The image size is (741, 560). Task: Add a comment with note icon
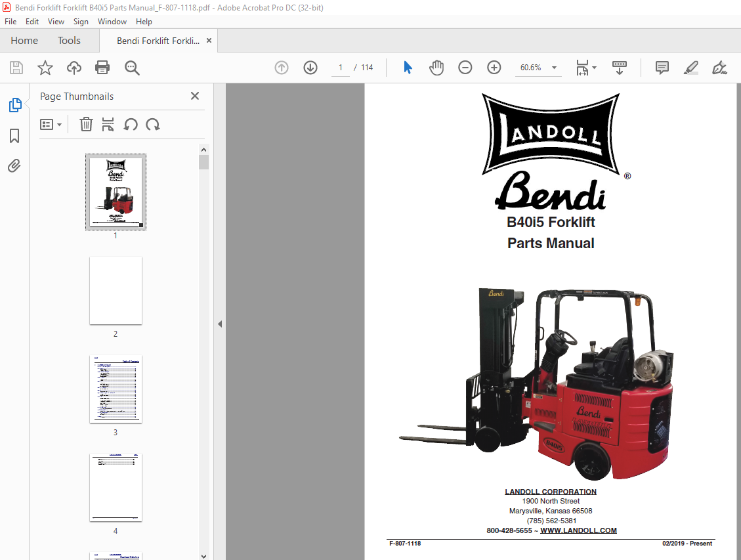662,68
